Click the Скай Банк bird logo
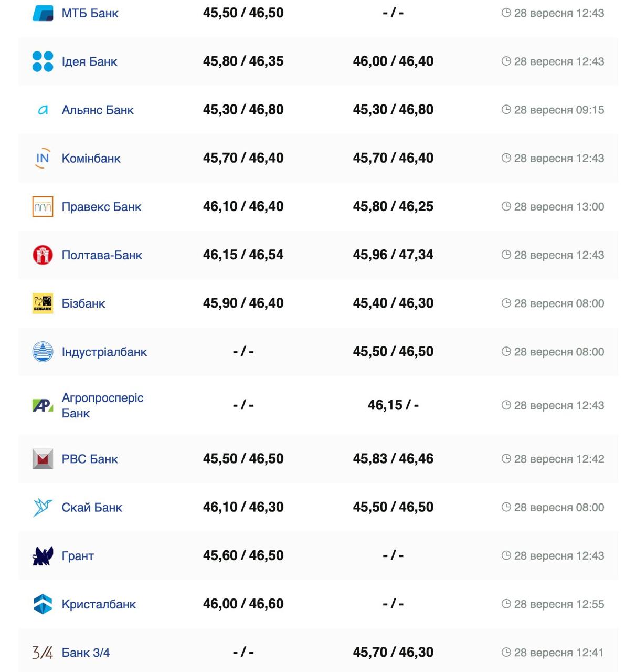This screenshot has width=636, height=672. point(43,507)
